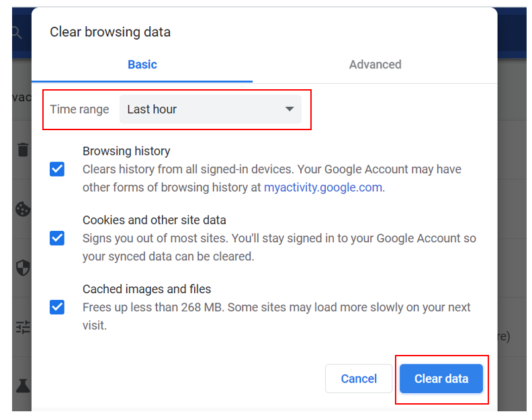Viewport: 532px width, 420px height.
Task: Uncheck the Browsing history checkbox
Action: [57, 169]
